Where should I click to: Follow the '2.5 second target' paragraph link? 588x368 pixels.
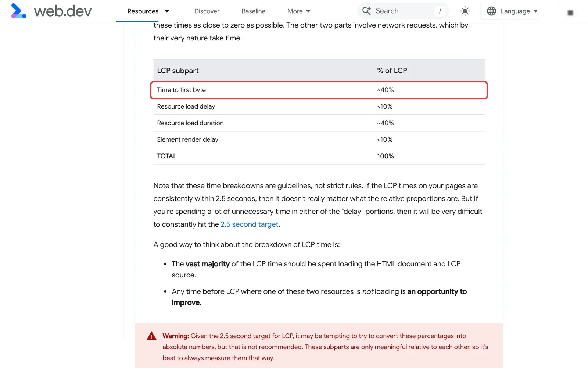[249, 224]
